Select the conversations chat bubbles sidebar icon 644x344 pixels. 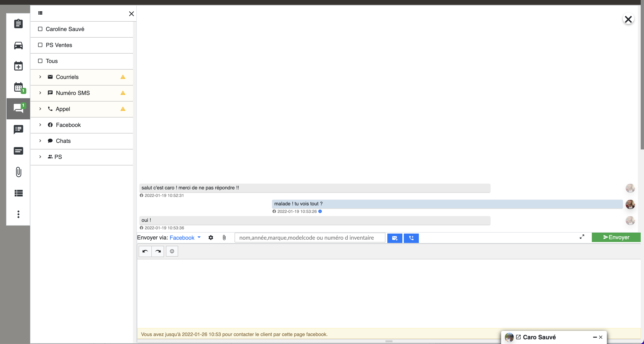tap(19, 109)
